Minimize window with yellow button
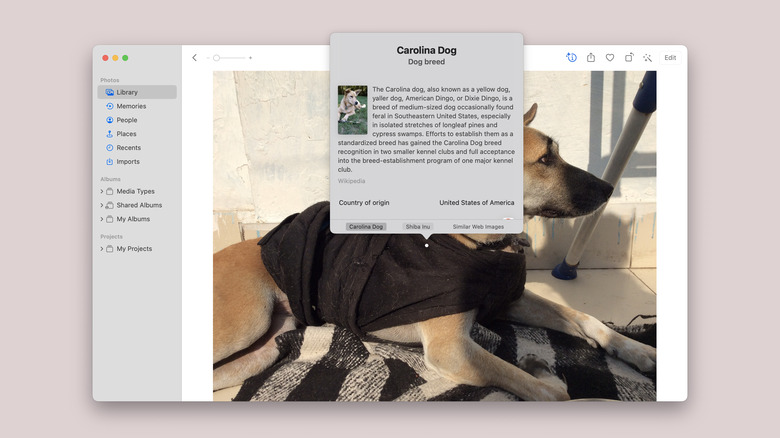This screenshot has height=438, width=780. point(115,58)
